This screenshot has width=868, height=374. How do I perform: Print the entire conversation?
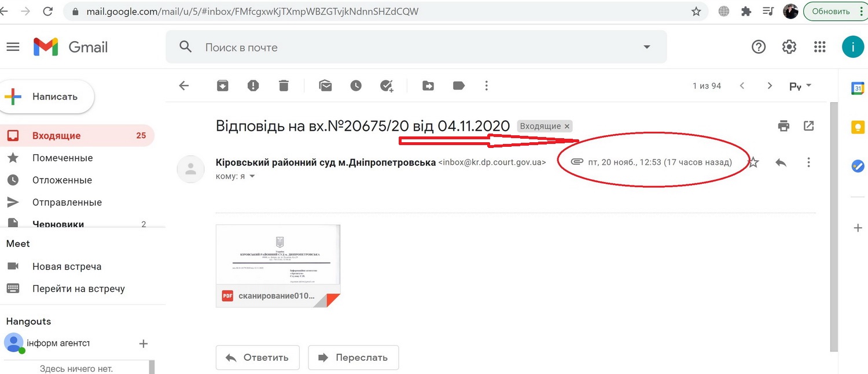coord(784,125)
